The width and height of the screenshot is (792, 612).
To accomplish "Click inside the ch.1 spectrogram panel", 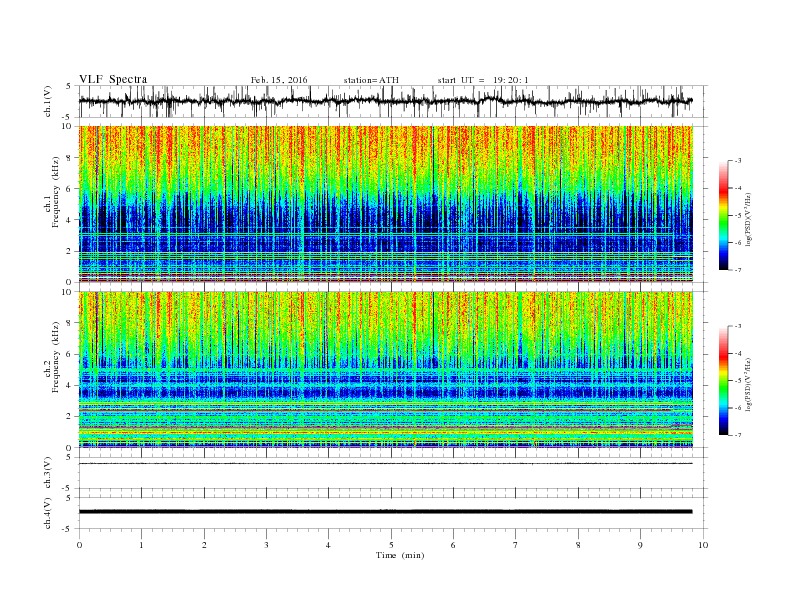I will tap(385, 204).
